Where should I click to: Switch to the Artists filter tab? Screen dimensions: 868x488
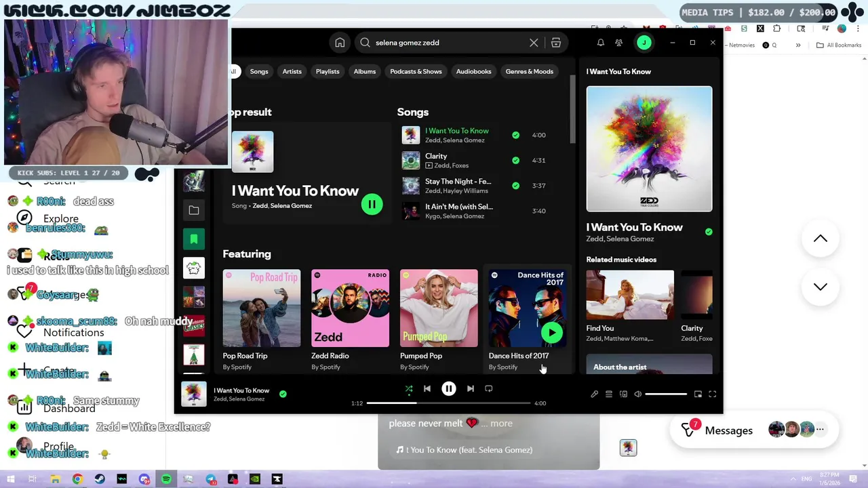[x=292, y=71]
